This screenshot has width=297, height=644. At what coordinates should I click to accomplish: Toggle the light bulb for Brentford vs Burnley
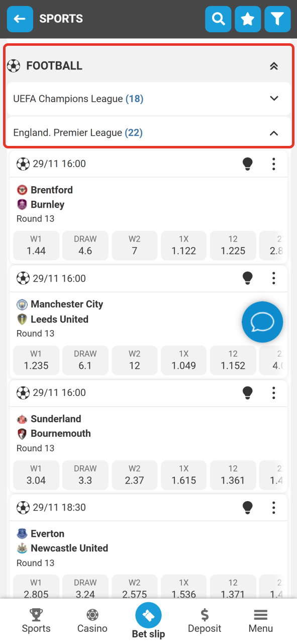[247, 164]
